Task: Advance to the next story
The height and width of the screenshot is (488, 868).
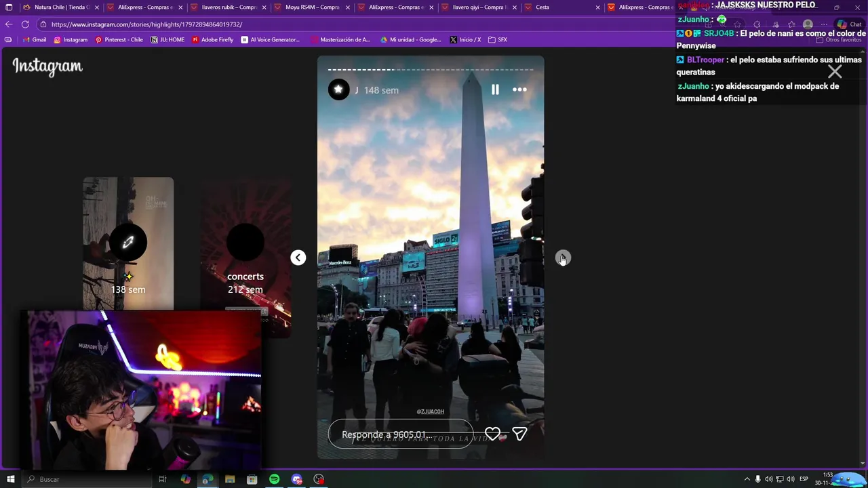Action: pyautogui.click(x=563, y=258)
